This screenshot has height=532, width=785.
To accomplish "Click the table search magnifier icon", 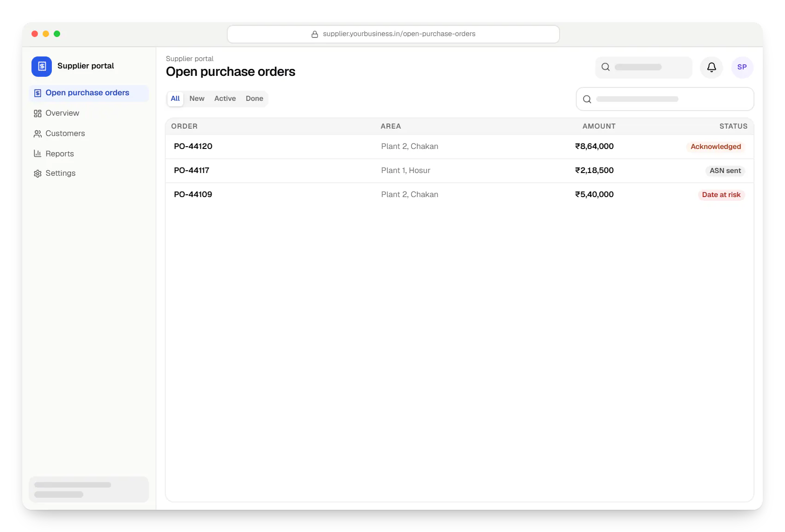I will (x=587, y=99).
